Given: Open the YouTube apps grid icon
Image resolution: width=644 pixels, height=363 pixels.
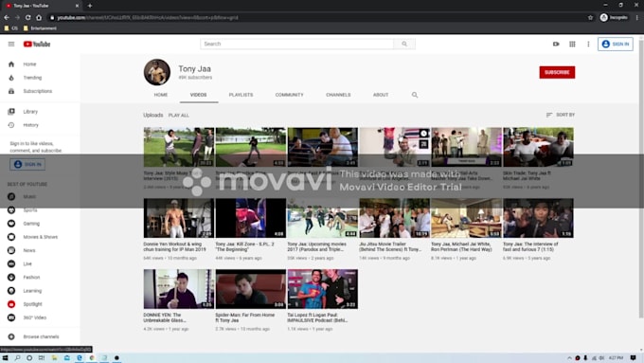Looking at the screenshot, I should (572, 44).
